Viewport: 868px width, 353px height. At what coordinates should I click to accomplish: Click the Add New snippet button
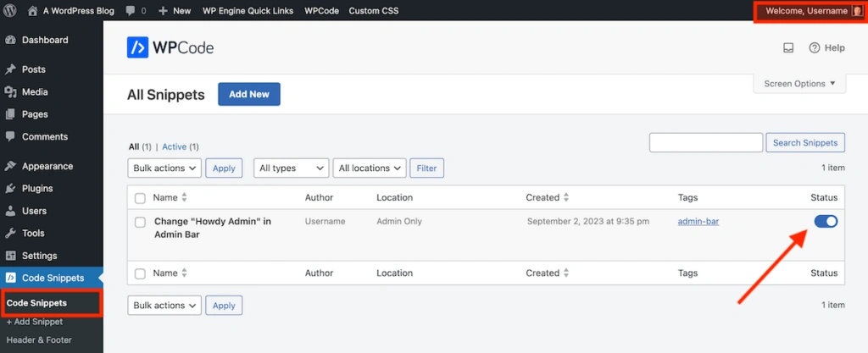pyautogui.click(x=248, y=95)
